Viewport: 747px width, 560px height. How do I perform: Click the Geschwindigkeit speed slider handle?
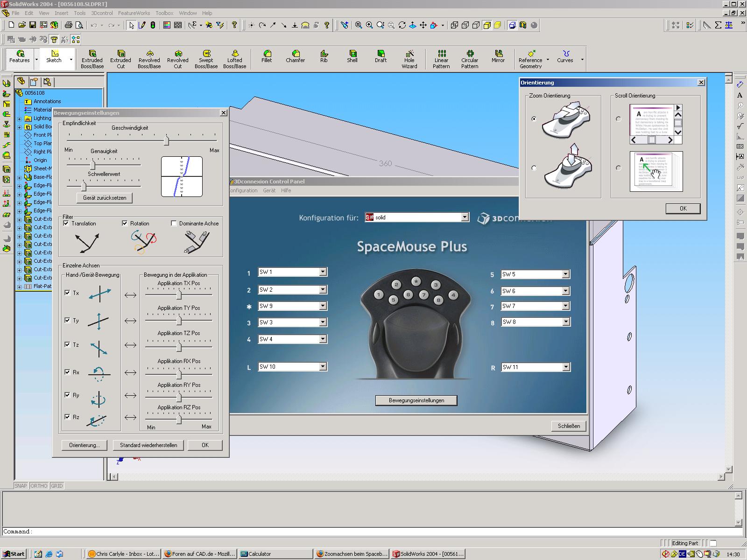[x=166, y=140]
